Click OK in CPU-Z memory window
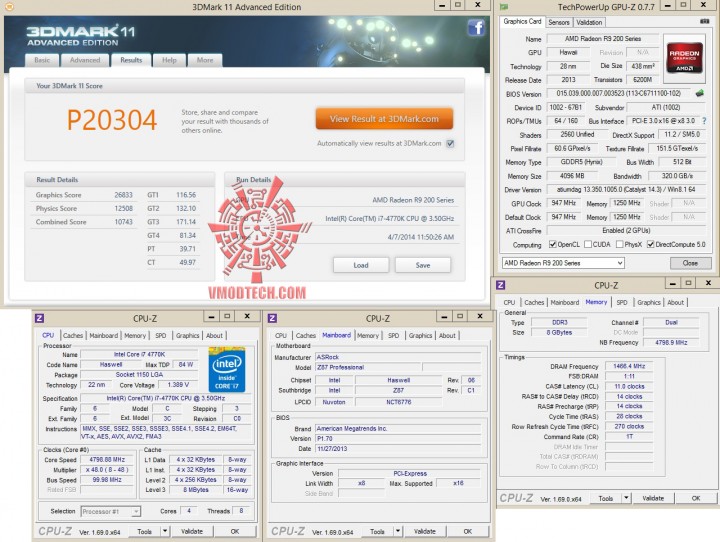This screenshot has width=720, height=542. click(x=696, y=498)
